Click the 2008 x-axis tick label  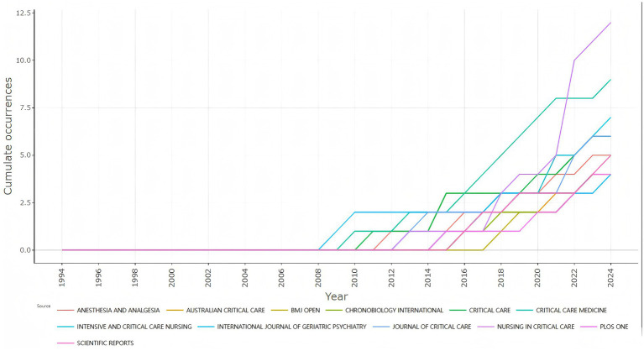coord(318,277)
